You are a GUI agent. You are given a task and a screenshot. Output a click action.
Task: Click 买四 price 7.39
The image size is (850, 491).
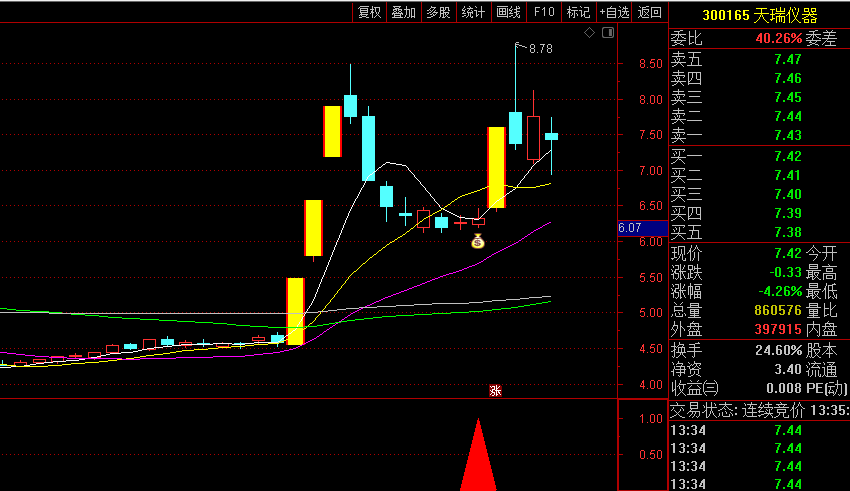click(788, 214)
